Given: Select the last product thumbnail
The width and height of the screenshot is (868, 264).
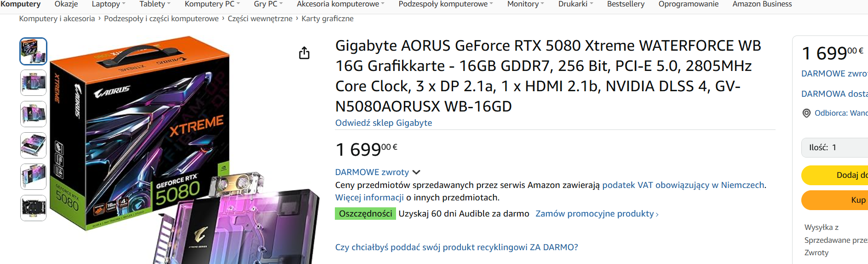Looking at the screenshot, I should click(33, 208).
